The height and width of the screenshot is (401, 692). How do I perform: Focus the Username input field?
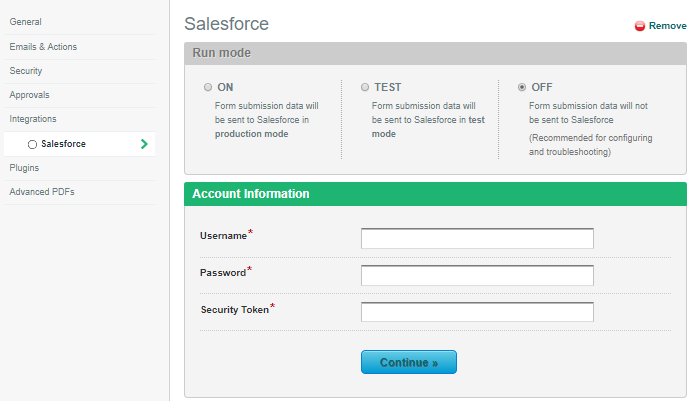tap(477, 238)
